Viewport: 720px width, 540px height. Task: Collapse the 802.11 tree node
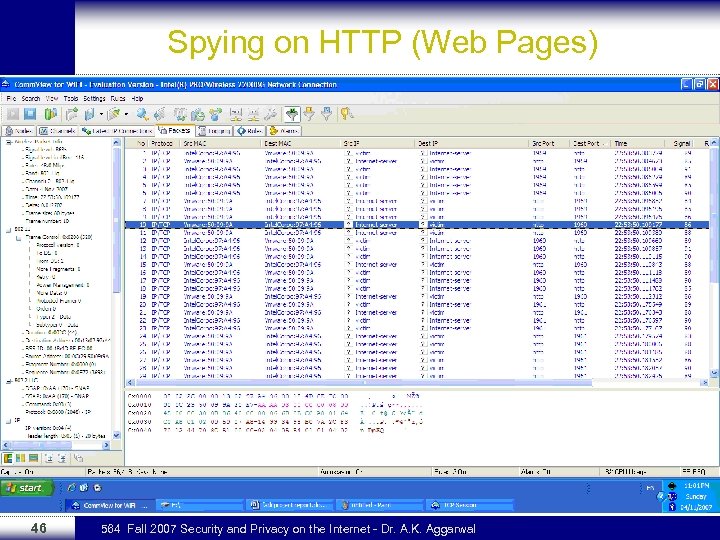point(8,230)
